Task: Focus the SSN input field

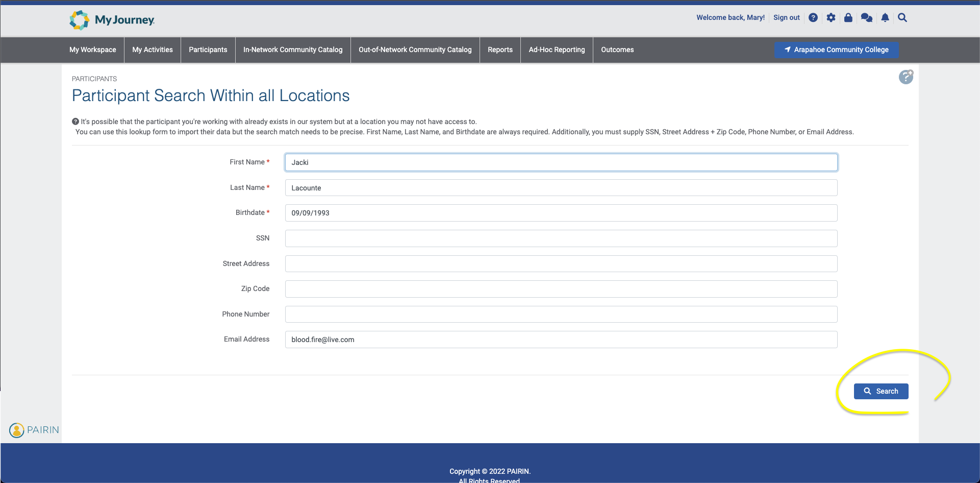Action: coord(561,238)
